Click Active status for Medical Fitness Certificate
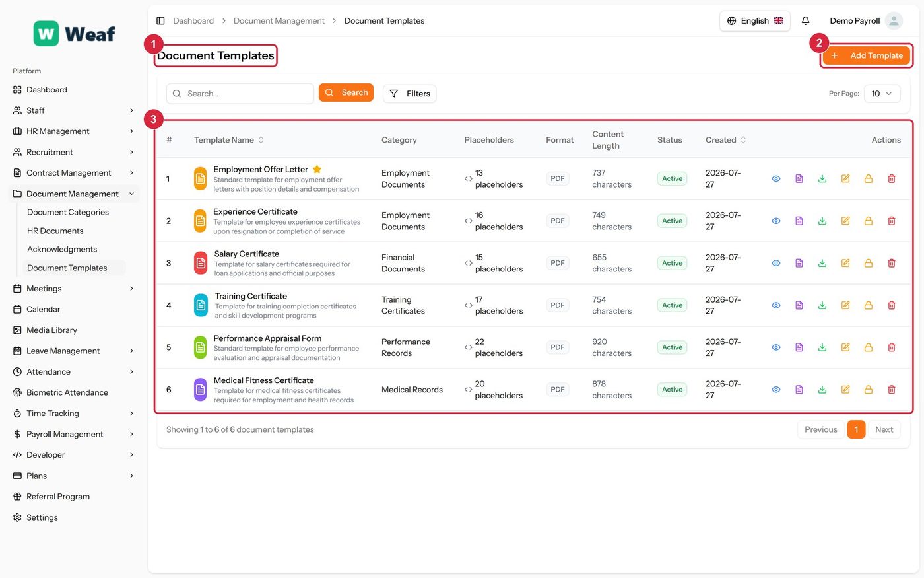Image resolution: width=924 pixels, height=578 pixels. click(672, 390)
